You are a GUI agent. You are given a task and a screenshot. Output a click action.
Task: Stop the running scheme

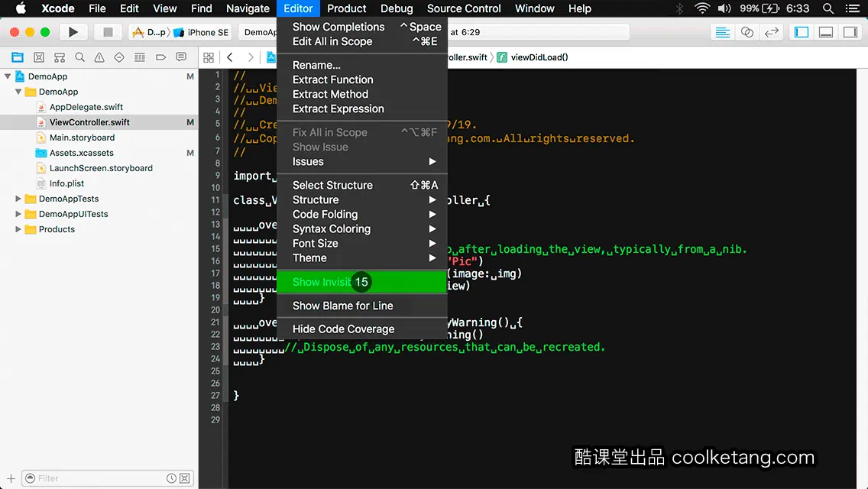click(108, 32)
